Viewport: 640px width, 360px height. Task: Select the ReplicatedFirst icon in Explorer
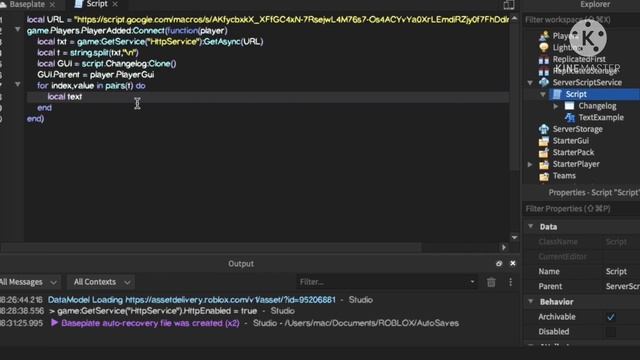(x=544, y=60)
